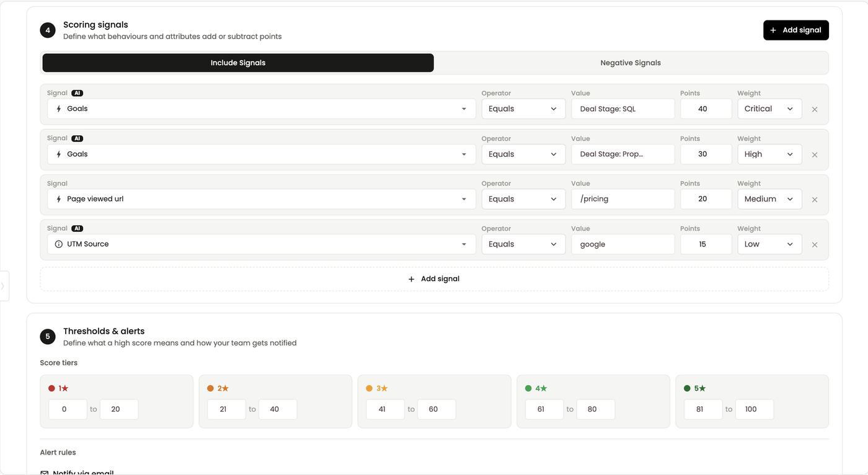Open the Page viewed url signal dropdown
Viewport: 868px width, 475px height.
point(262,199)
